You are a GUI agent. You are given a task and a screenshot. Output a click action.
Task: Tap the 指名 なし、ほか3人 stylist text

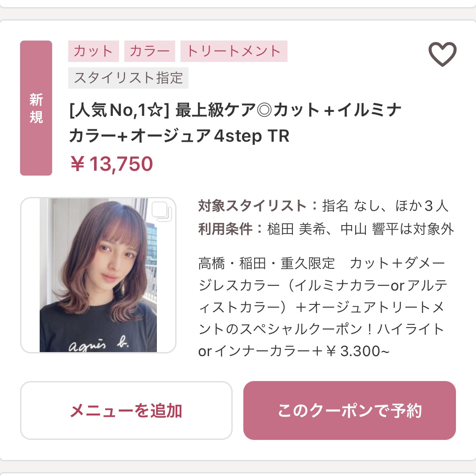pos(385,206)
